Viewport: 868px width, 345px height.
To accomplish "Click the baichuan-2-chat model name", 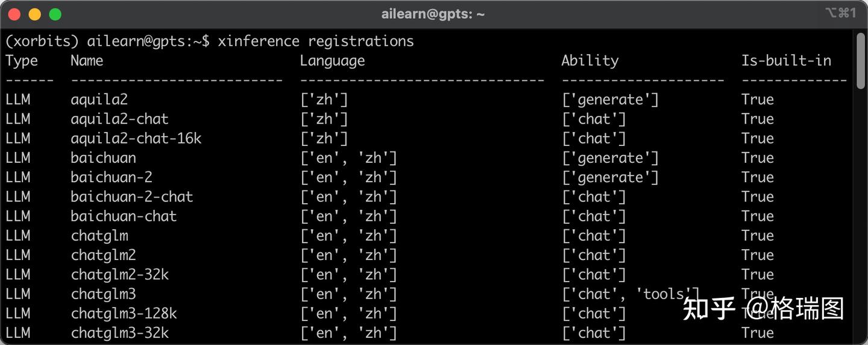I will click(x=131, y=197).
